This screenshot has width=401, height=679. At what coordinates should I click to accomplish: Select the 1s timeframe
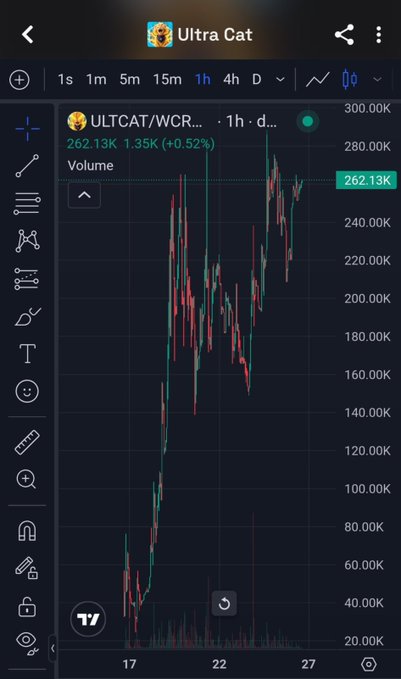[x=65, y=80]
